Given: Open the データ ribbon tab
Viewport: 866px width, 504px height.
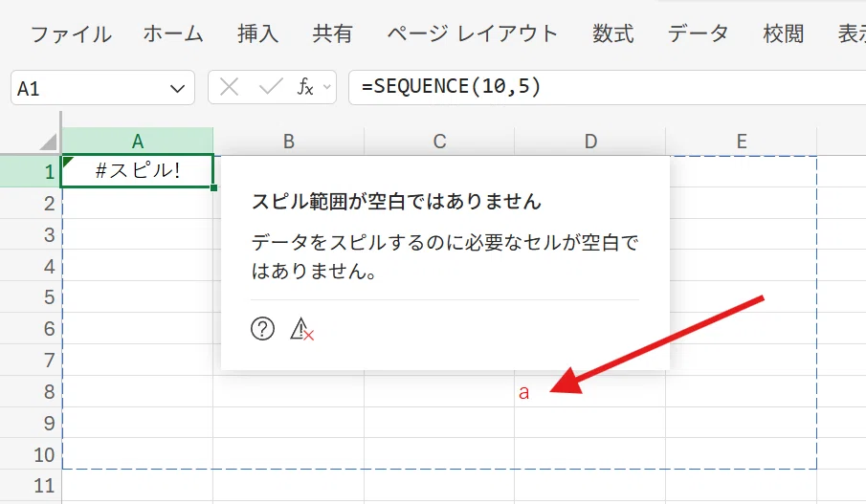Looking at the screenshot, I should [699, 34].
